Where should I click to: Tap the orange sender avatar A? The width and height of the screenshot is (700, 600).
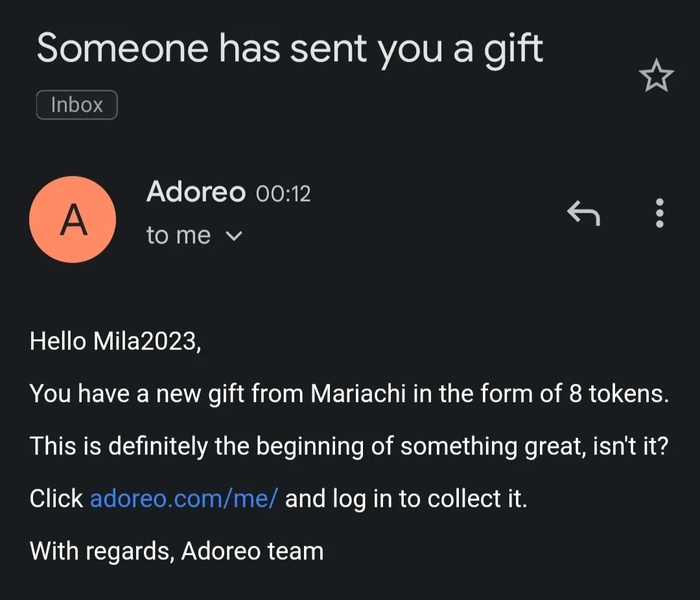click(73, 221)
